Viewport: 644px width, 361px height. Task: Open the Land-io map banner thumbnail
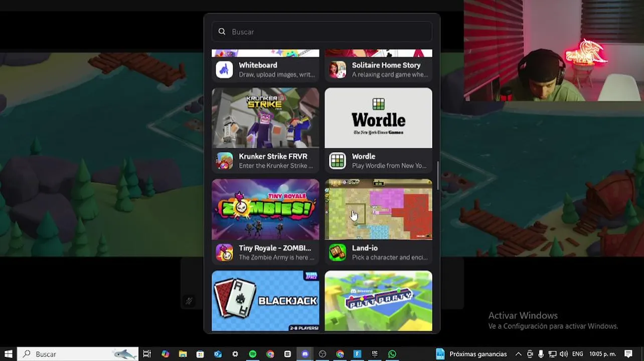[378, 210]
